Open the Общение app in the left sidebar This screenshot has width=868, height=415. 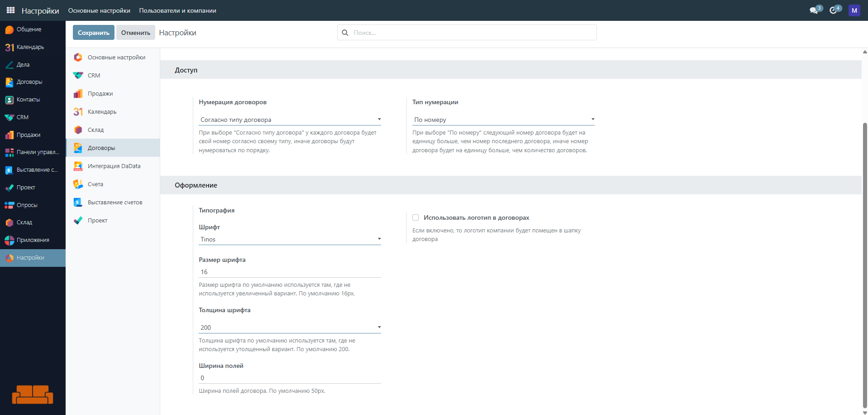click(29, 29)
